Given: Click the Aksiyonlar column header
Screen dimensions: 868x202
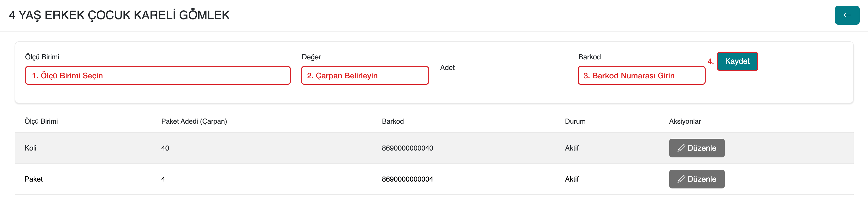Looking at the screenshot, I should (x=684, y=121).
